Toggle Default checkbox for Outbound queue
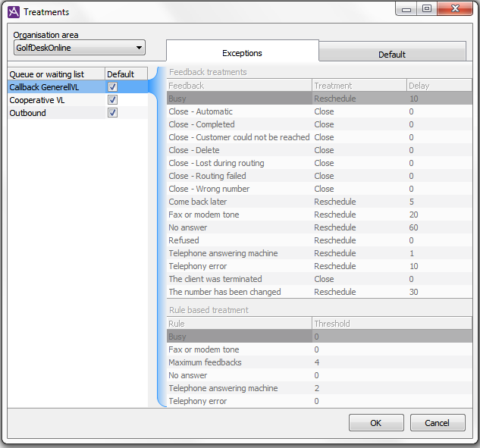This screenshot has width=480, height=448. [x=113, y=113]
